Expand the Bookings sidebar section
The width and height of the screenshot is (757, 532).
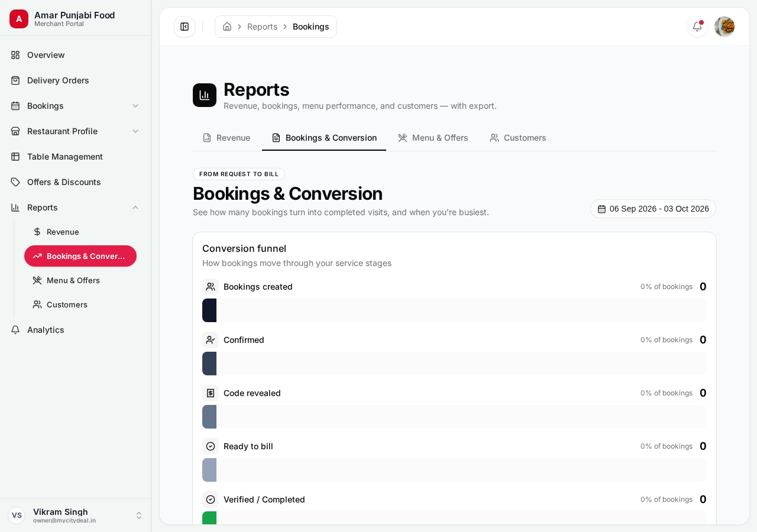click(76, 106)
